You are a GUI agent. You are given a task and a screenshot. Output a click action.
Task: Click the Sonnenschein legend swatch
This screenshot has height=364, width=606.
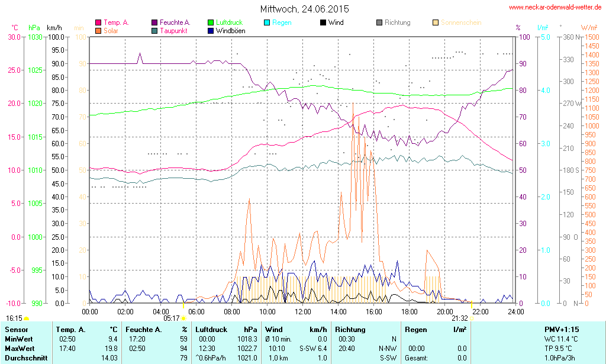[436, 22]
